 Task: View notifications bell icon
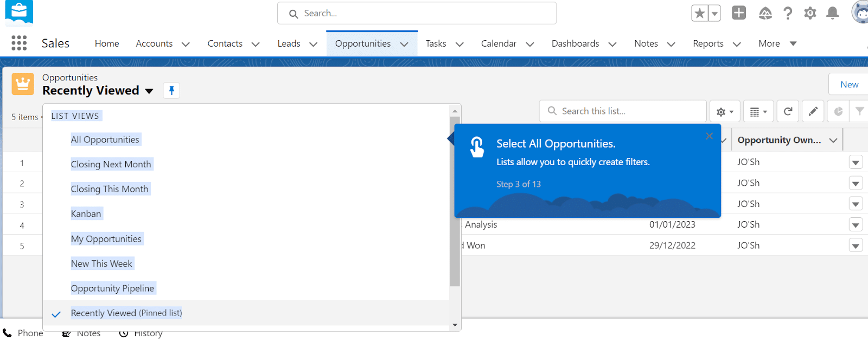[832, 13]
